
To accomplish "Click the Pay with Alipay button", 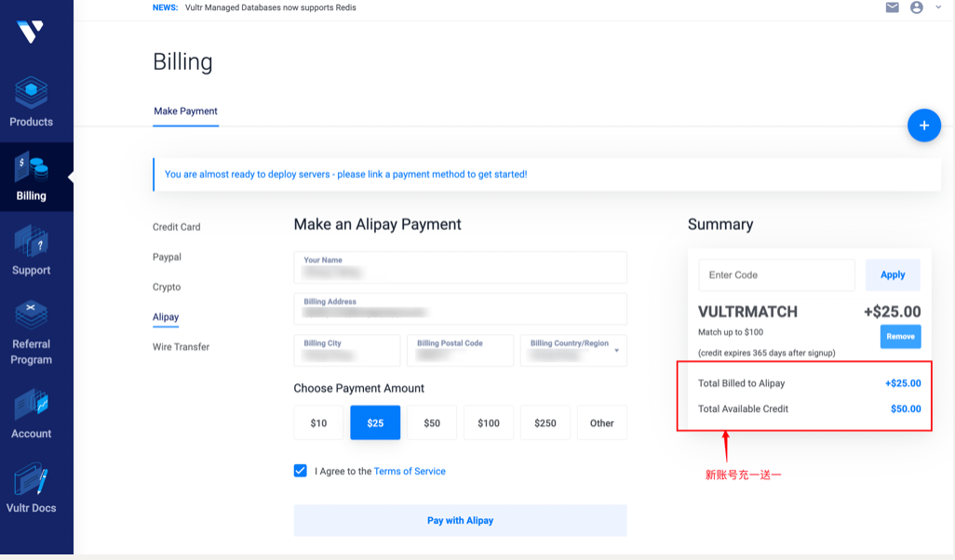I will click(461, 520).
